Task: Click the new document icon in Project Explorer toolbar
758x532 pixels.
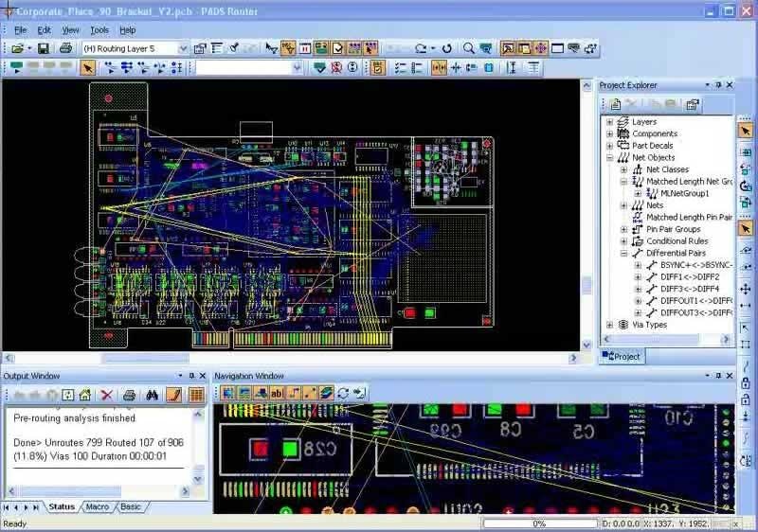Action: pos(615,104)
